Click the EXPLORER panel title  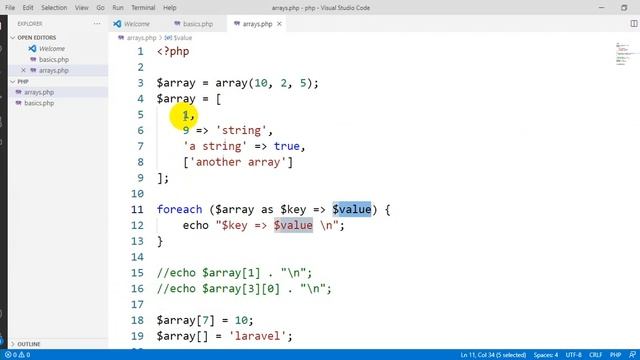pos(30,24)
